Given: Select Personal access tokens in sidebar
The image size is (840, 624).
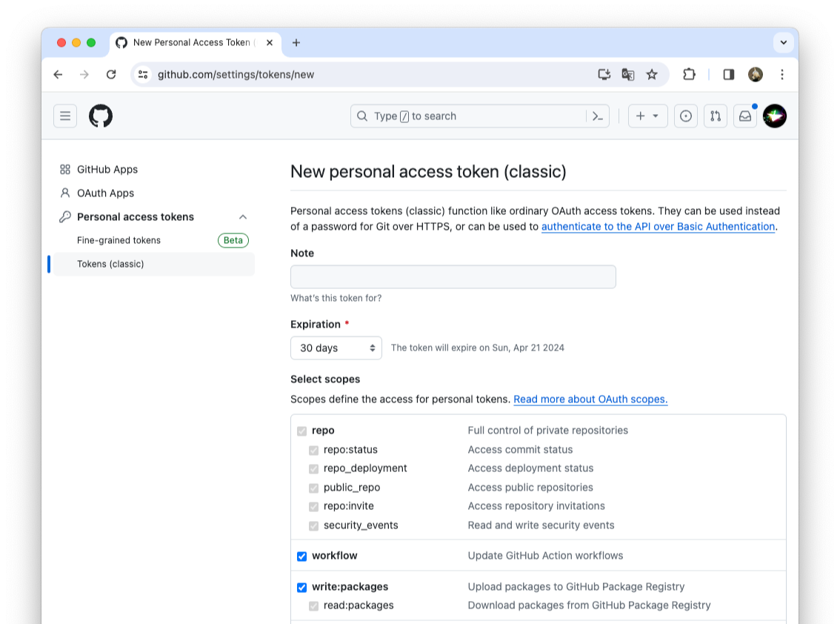Looking at the screenshot, I should (x=136, y=216).
